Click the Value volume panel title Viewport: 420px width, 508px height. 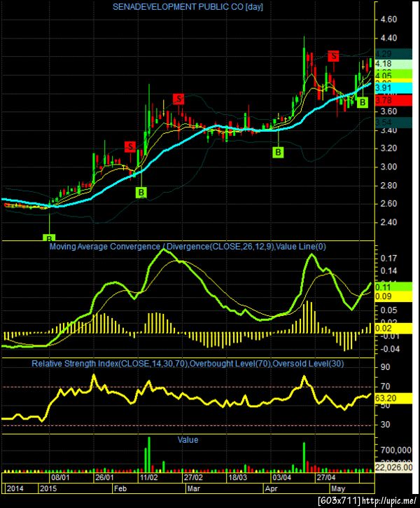[188, 439]
